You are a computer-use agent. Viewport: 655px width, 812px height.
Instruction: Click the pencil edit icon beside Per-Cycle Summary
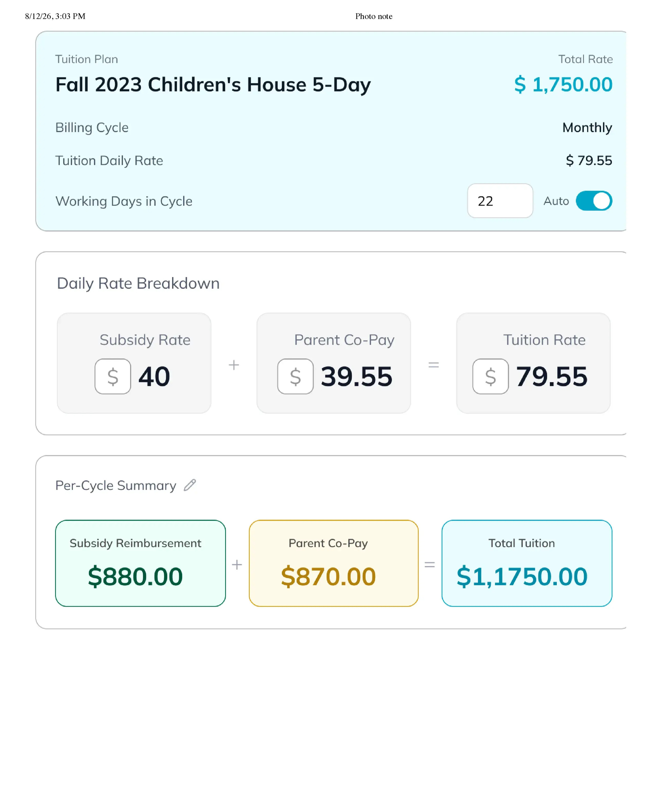(x=190, y=485)
